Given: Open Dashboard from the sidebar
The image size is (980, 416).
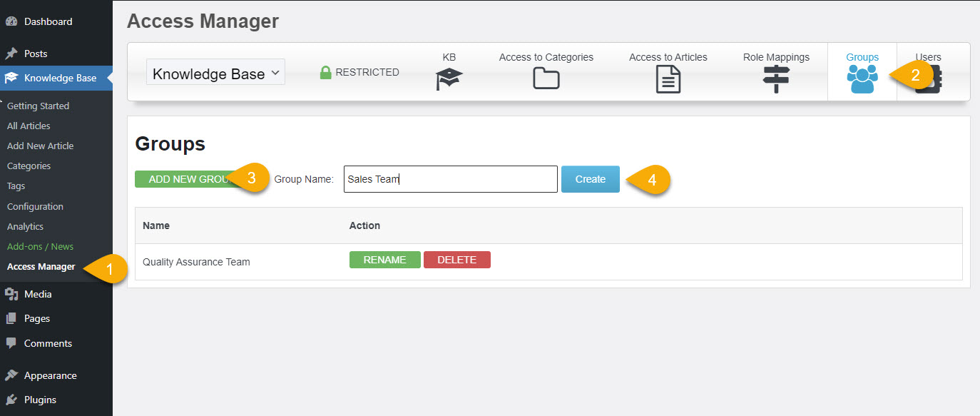Looking at the screenshot, I should [48, 21].
